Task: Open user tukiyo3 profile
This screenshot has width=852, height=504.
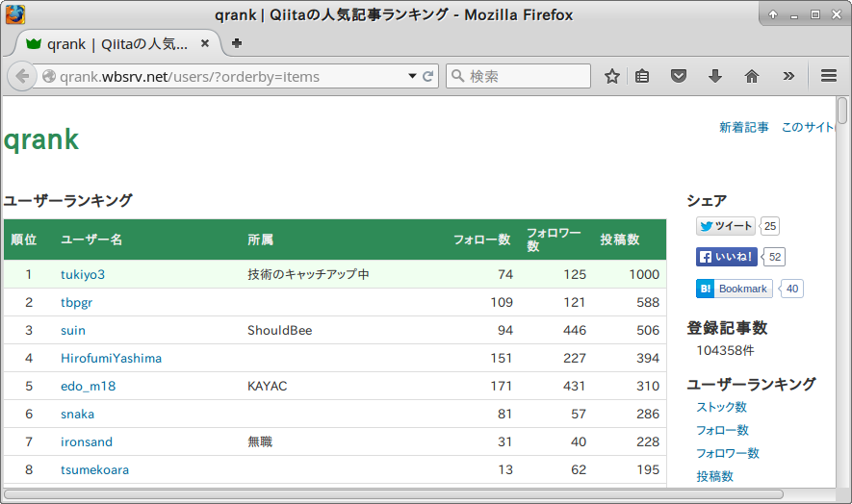Action: click(x=83, y=274)
